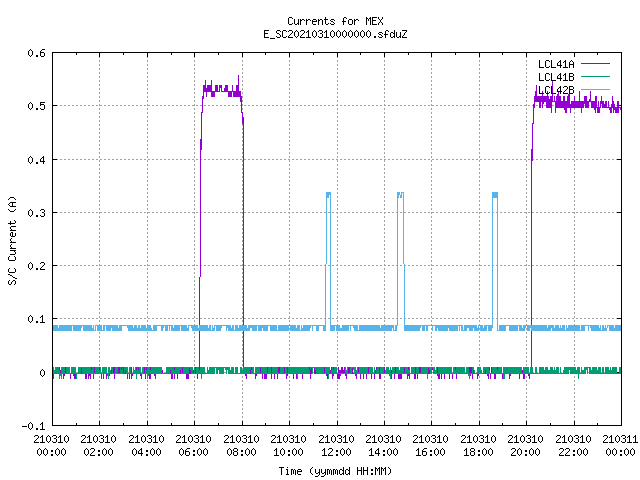The height and width of the screenshot is (480, 640).
Task: Click the purple LCL41A plateau after 20:00
Action: click(x=577, y=104)
